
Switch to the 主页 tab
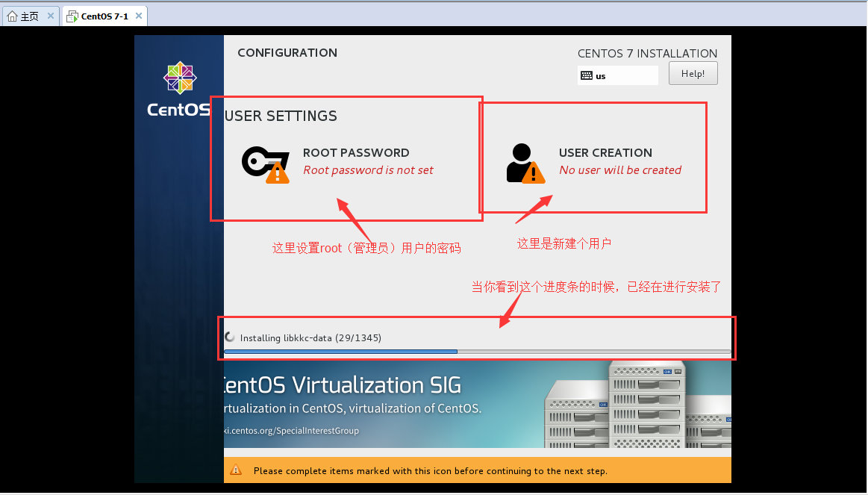(x=29, y=16)
